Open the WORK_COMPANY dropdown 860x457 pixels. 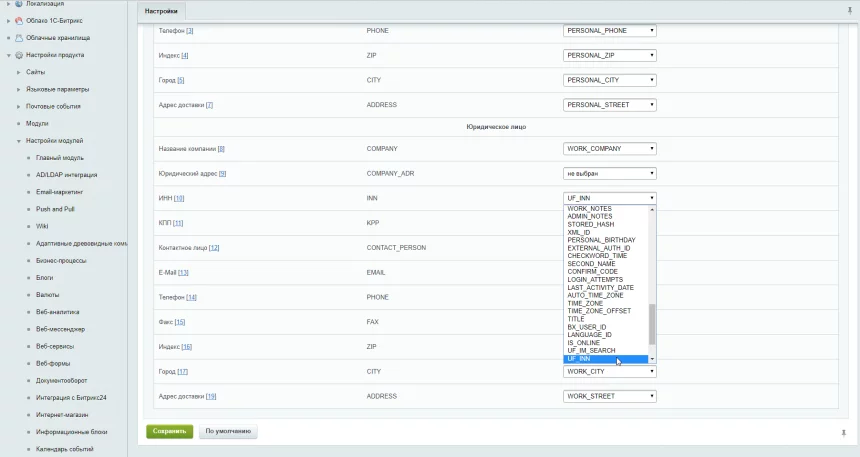[609, 149]
